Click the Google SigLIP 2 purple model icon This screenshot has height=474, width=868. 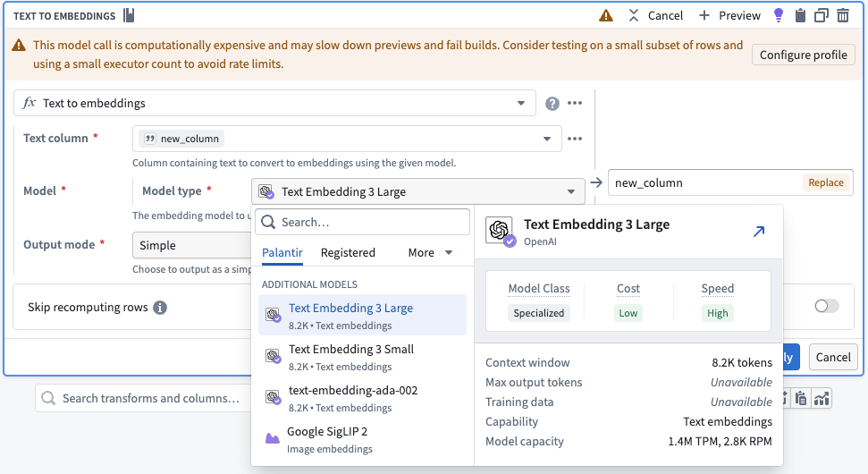(x=273, y=438)
